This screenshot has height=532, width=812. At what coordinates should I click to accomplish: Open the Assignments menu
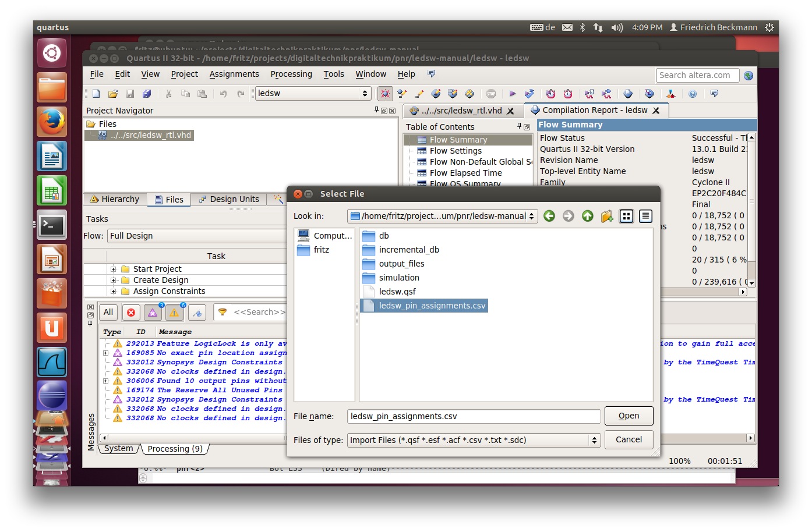tap(234, 74)
